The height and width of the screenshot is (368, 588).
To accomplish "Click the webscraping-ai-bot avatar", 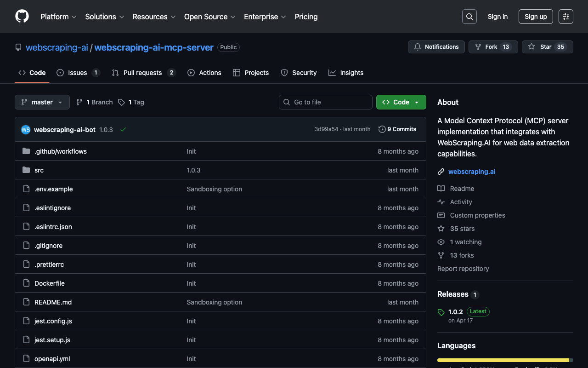I will point(26,130).
